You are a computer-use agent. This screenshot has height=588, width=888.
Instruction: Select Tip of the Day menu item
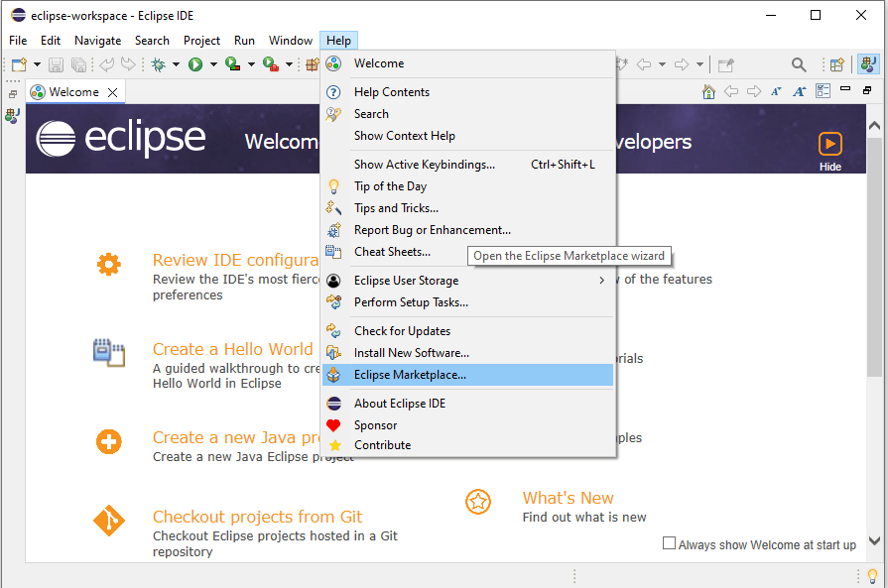pyautogui.click(x=467, y=186)
